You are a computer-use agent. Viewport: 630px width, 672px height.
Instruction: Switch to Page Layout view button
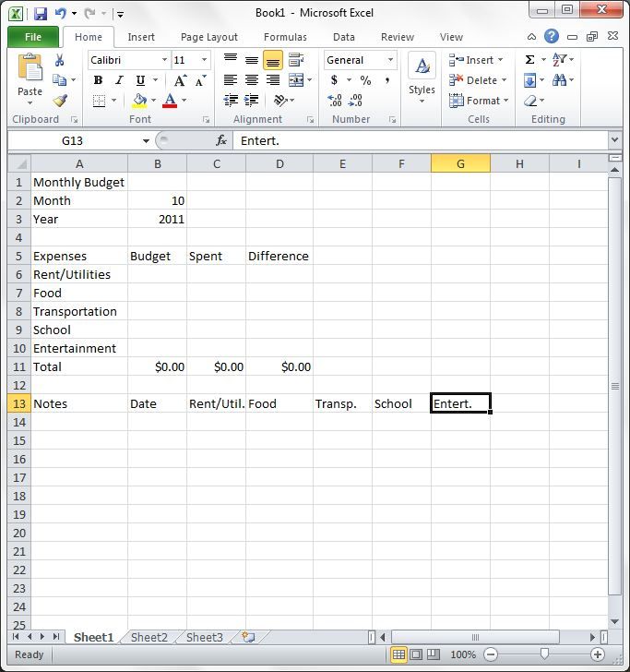pos(416,654)
